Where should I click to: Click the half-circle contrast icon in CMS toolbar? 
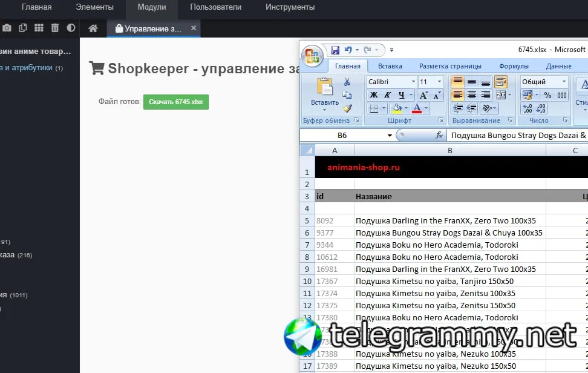[71, 28]
